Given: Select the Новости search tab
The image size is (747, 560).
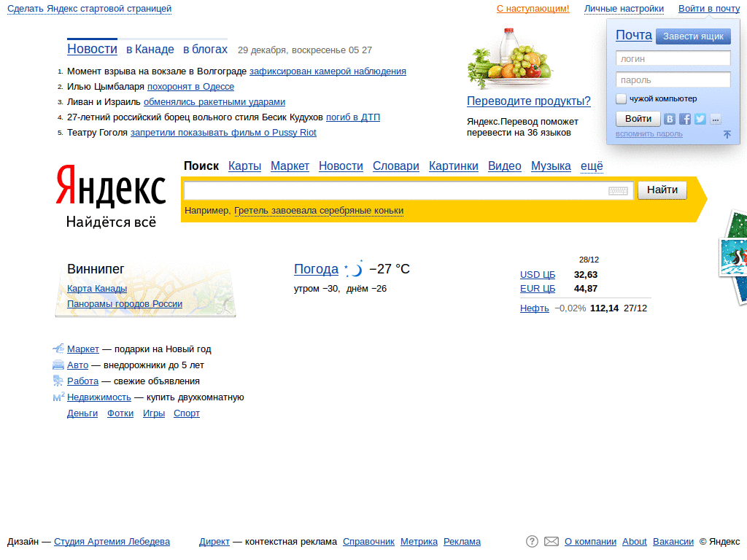Looking at the screenshot, I should point(341,166).
